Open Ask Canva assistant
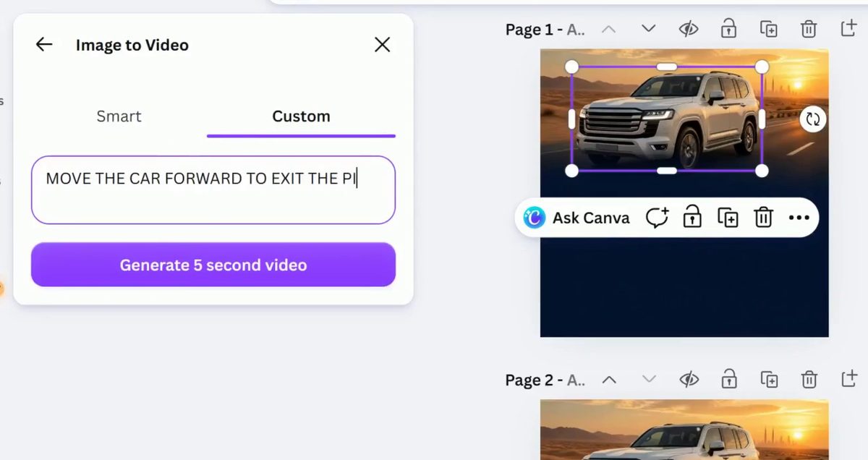This screenshot has width=868, height=460. (576, 218)
